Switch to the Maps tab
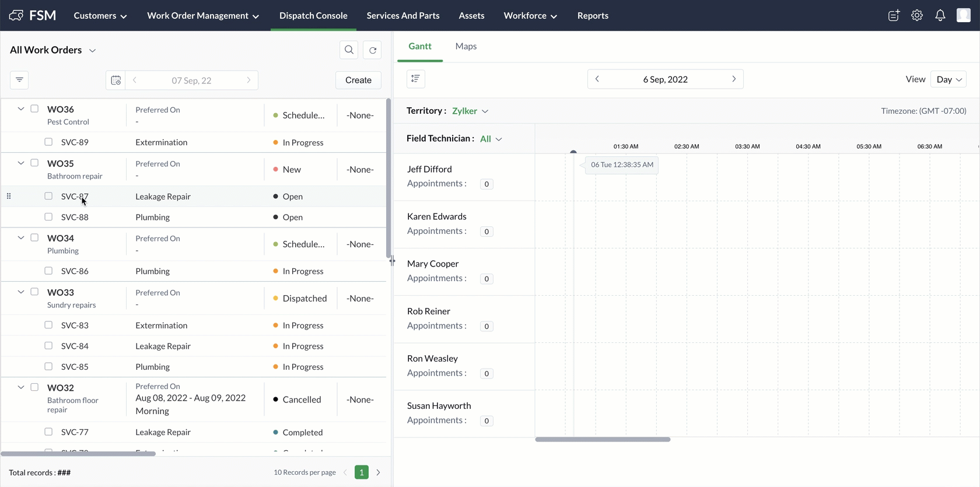Image resolution: width=980 pixels, height=487 pixels. 466,46
